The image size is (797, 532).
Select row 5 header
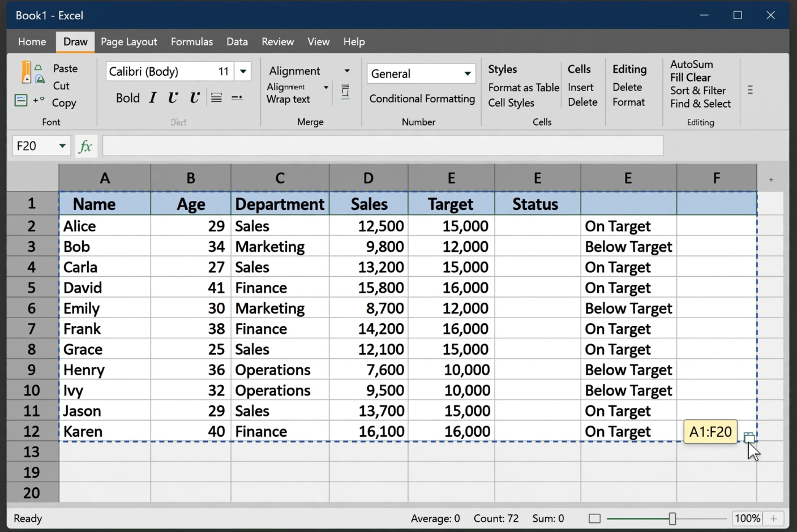(32, 288)
